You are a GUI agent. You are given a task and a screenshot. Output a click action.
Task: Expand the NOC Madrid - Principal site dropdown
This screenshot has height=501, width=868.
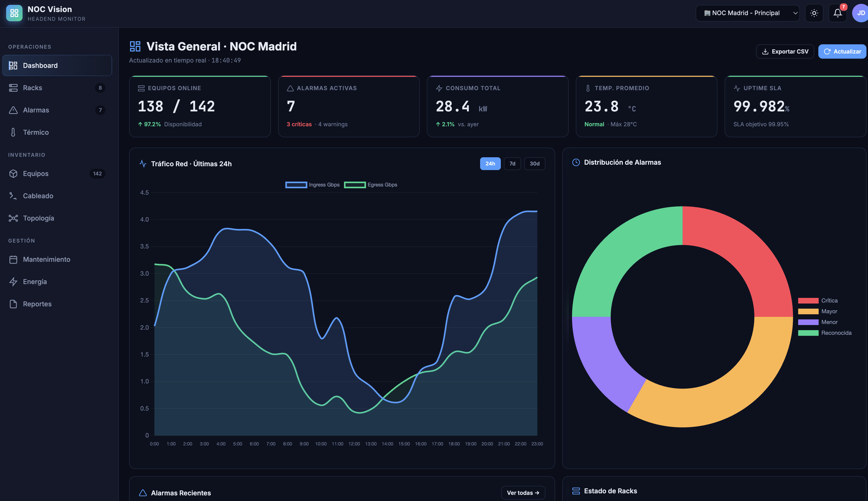click(748, 13)
